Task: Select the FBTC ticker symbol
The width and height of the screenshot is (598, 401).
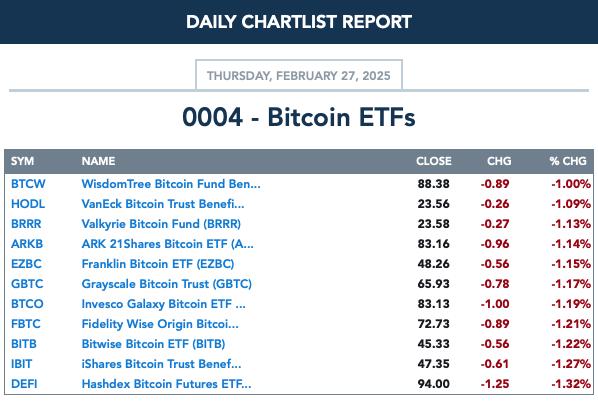Action: coord(26,324)
